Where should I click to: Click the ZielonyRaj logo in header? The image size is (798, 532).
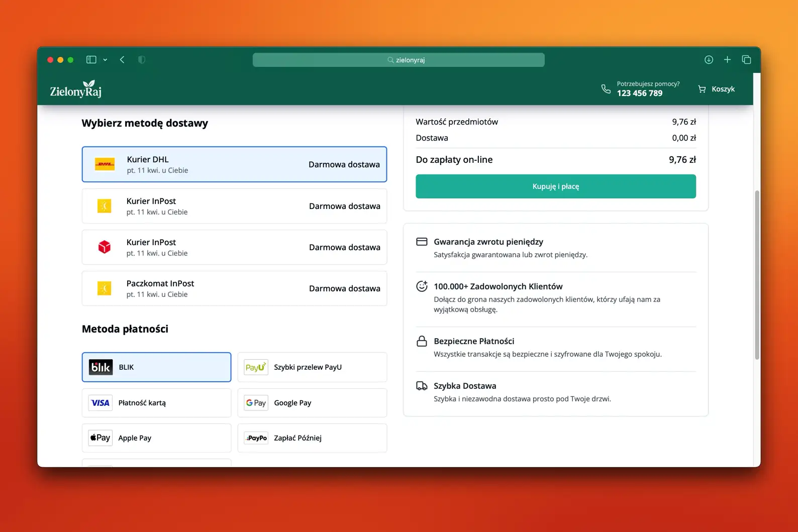(x=76, y=89)
